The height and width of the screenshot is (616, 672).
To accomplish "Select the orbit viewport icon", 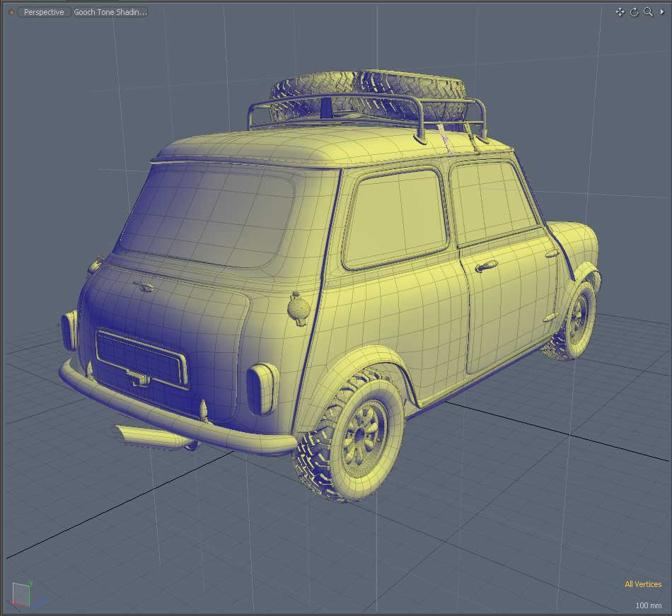I will (633, 12).
